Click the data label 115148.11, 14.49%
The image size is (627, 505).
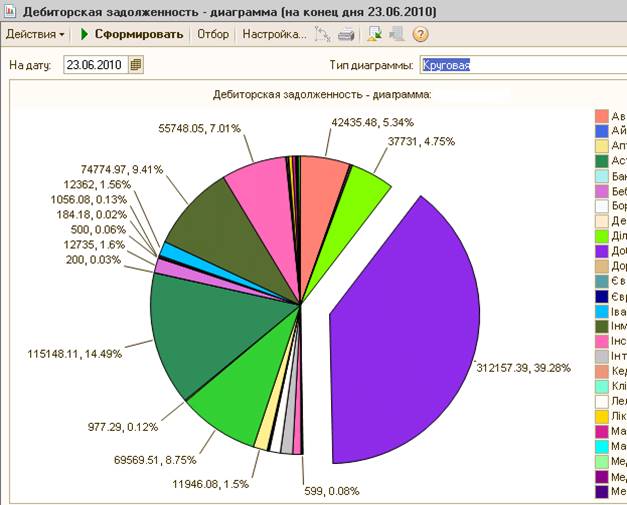pyautogui.click(x=74, y=354)
